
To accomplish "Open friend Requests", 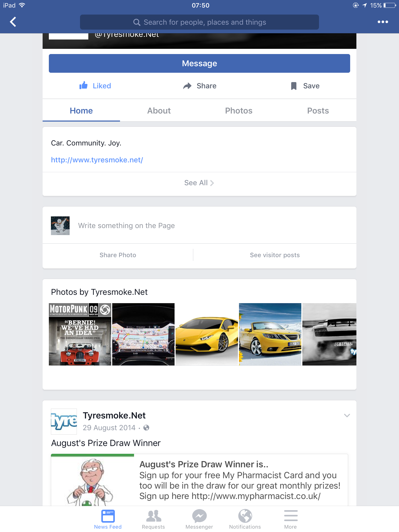I will 153,520.
